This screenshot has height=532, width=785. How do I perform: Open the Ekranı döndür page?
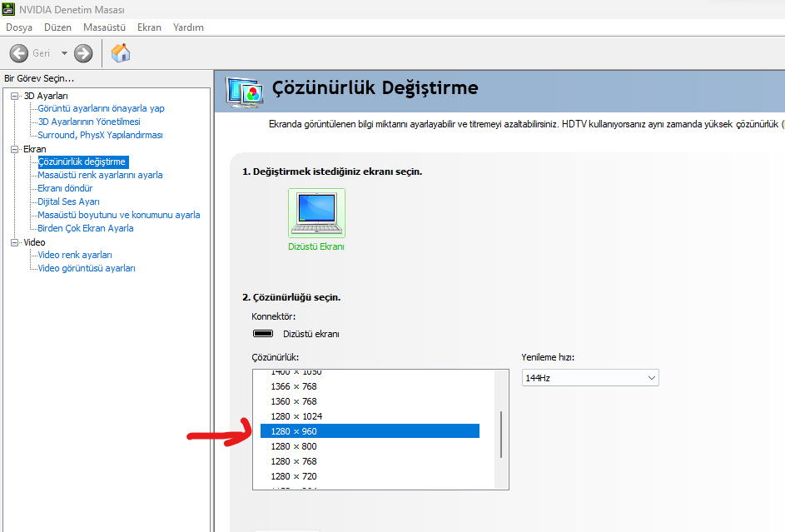click(65, 188)
